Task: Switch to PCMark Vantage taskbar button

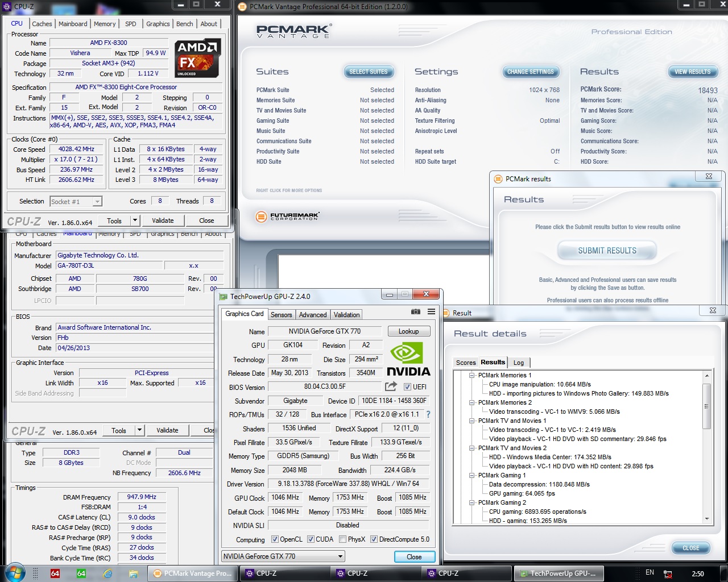Action: pyautogui.click(x=192, y=573)
